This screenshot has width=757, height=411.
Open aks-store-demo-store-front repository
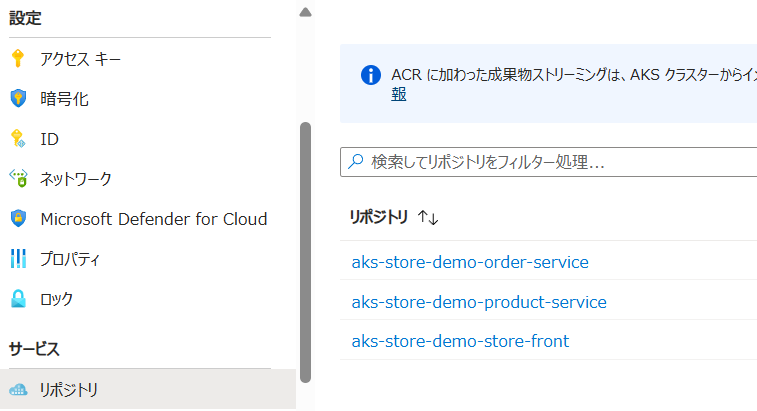pos(460,341)
